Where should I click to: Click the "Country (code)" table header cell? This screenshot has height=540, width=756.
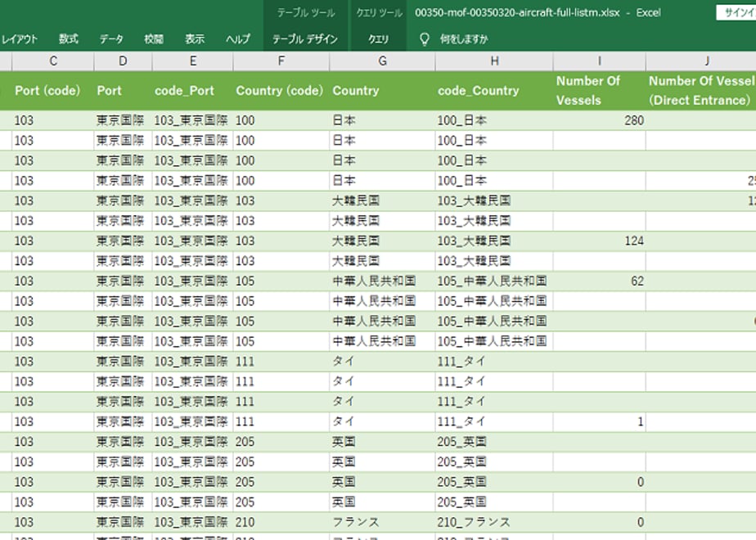tap(281, 91)
